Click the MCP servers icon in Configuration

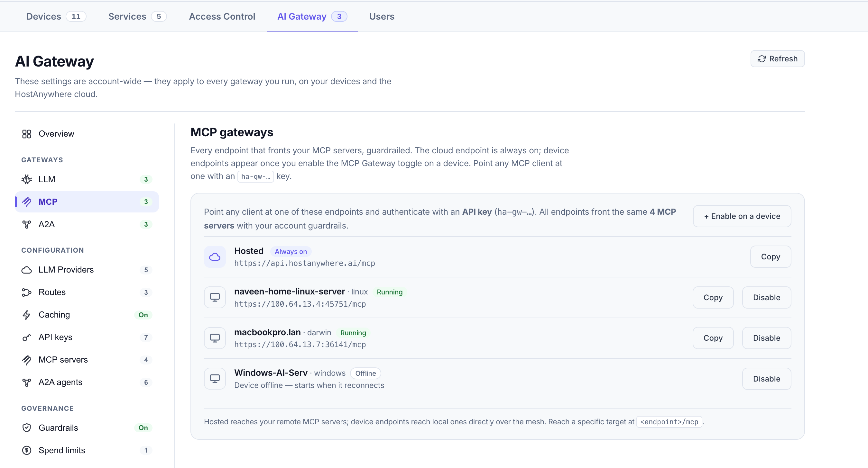(27, 360)
